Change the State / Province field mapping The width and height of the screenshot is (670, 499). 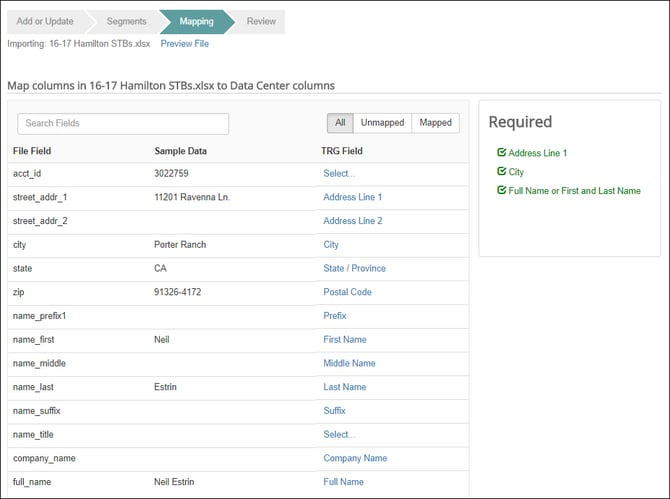pyautogui.click(x=354, y=268)
